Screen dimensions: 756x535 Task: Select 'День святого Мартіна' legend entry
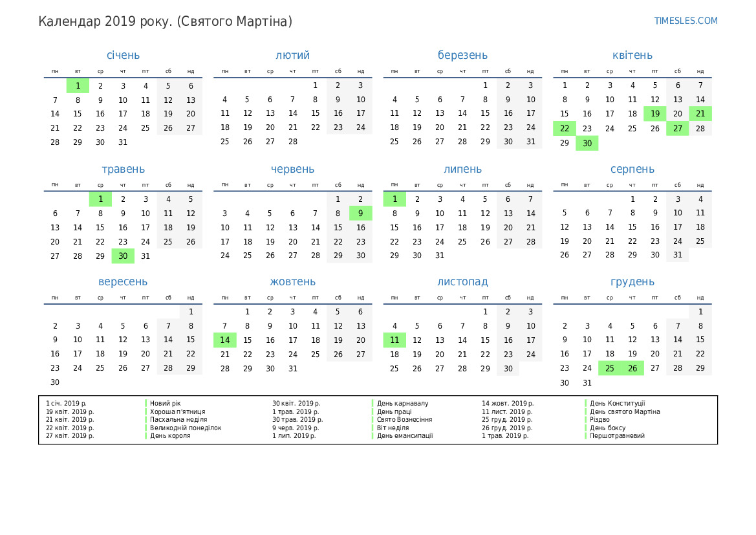point(625,411)
